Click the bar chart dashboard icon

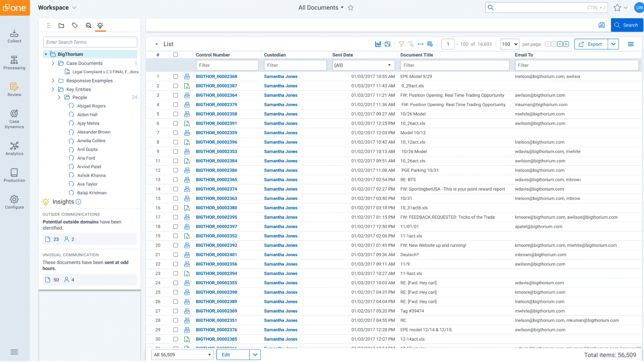pyautogui.click(x=378, y=44)
